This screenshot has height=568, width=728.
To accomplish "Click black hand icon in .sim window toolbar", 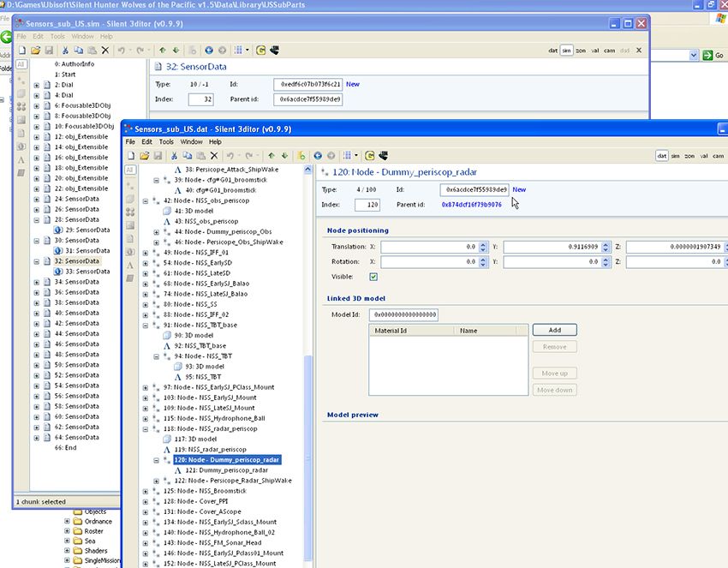I will (274, 51).
